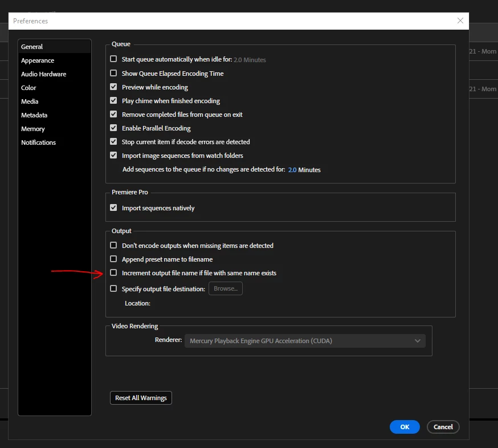
Task: Confirm preferences with OK button
Action: 405,427
